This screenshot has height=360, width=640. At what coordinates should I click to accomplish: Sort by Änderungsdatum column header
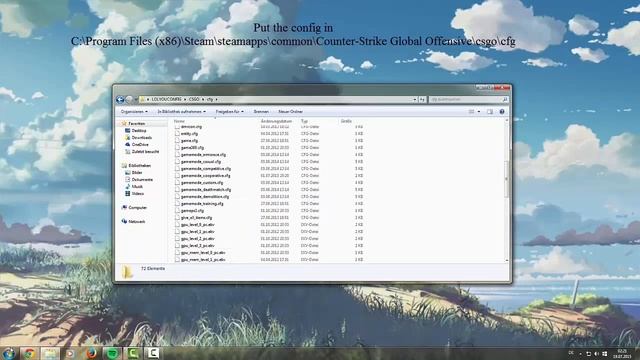276,121
